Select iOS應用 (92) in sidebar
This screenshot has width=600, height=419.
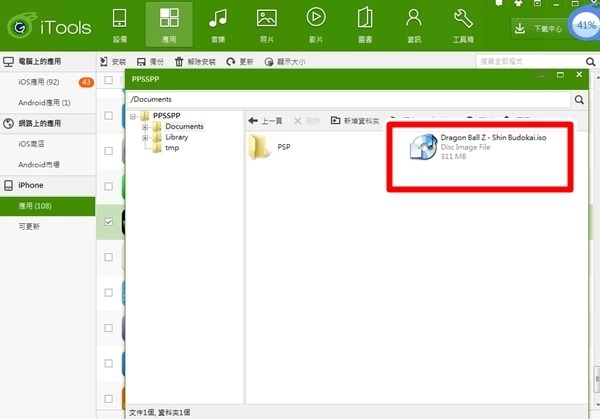39,82
